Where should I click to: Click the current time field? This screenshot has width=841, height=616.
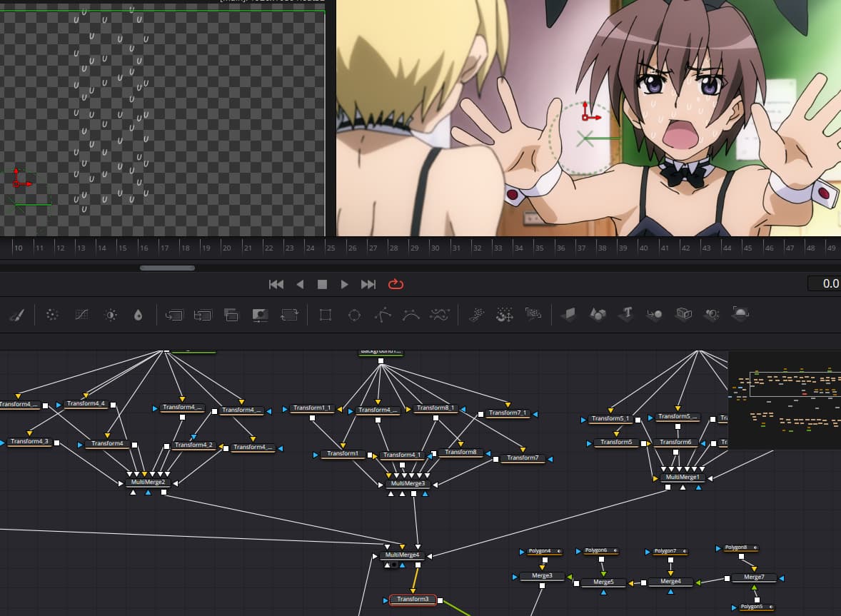pyautogui.click(x=825, y=283)
